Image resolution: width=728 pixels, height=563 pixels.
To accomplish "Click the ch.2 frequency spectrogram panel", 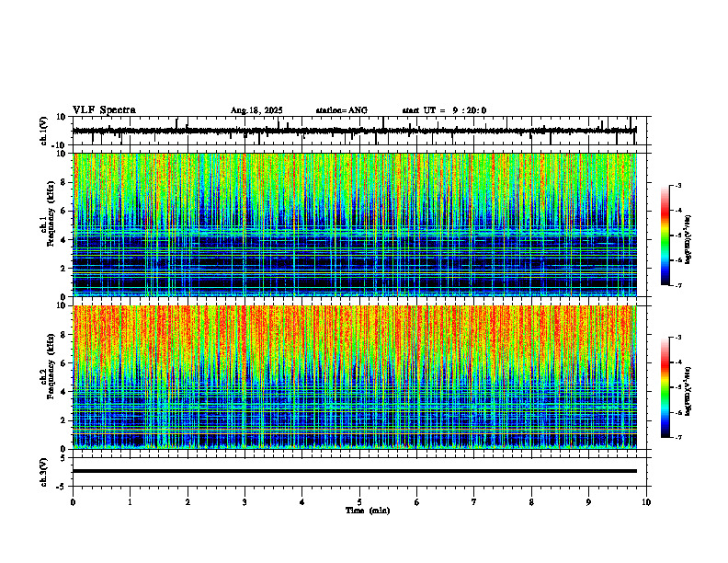I will click(x=354, y=377).
